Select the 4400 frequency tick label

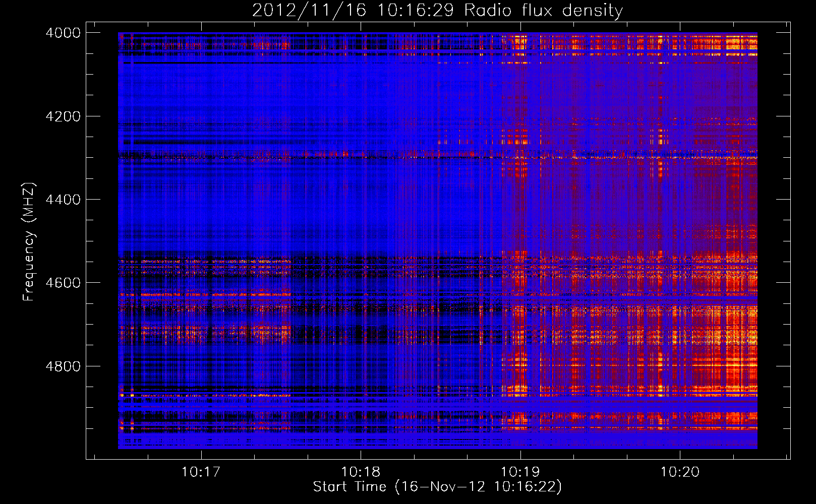63,200
